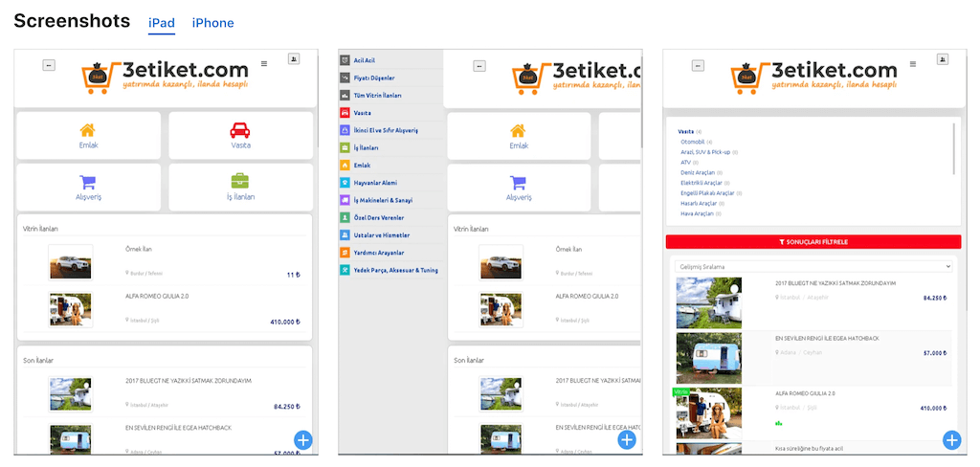Open Gelişmiş Sıralama dropdown
Viewport: 980px width, 467px height.
pyautogui.click(x=813, y=267)
